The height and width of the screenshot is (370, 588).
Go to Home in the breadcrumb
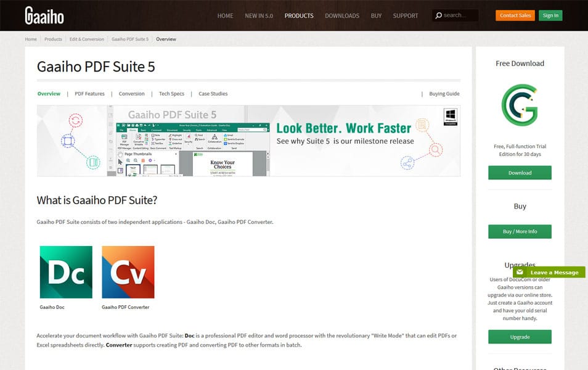pos(31,39)
